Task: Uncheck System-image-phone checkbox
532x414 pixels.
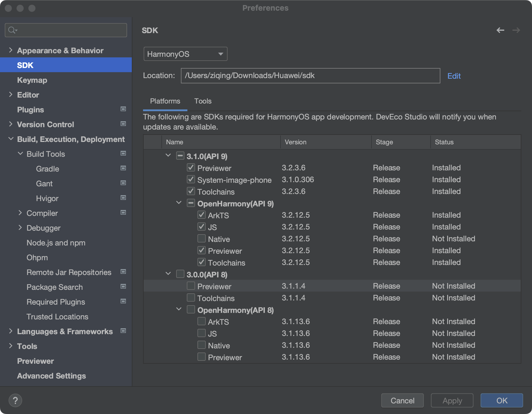Action: click(191, 179)
